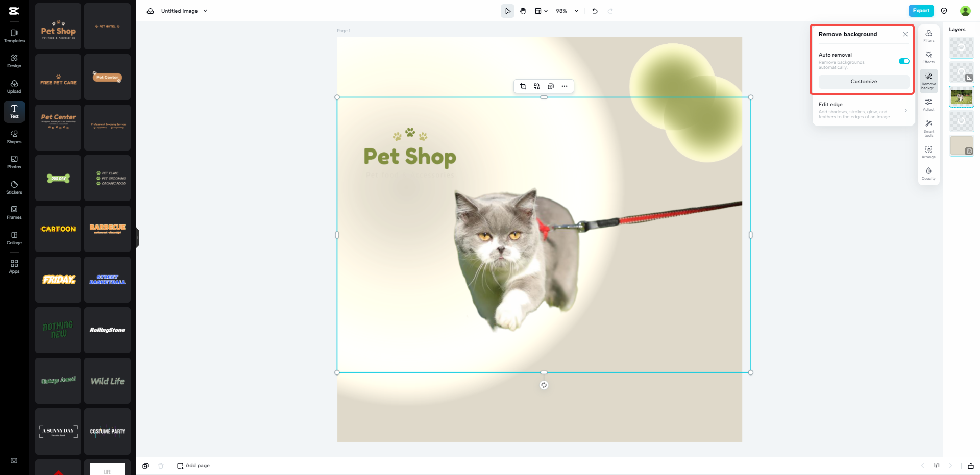This screenshot has height=475, width=980.
Task: Open the Frames panel
Action: point(14,213)
